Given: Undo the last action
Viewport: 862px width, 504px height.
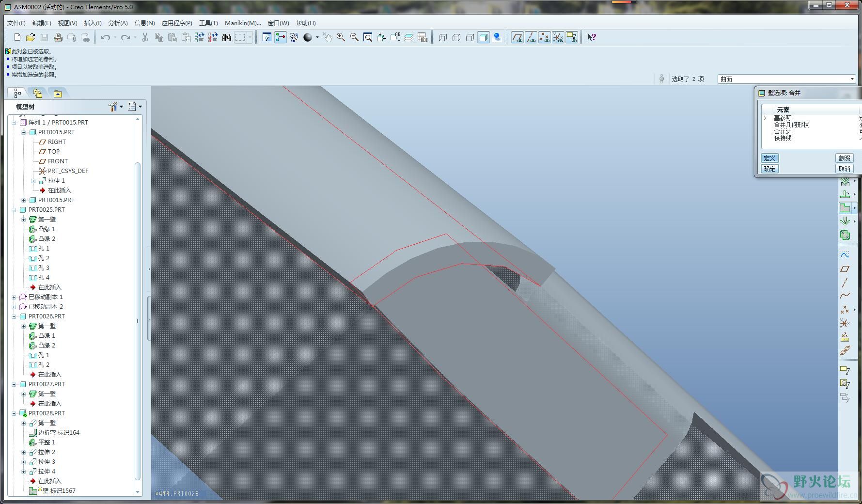Looking at the screenshot, I should (105, 37).
